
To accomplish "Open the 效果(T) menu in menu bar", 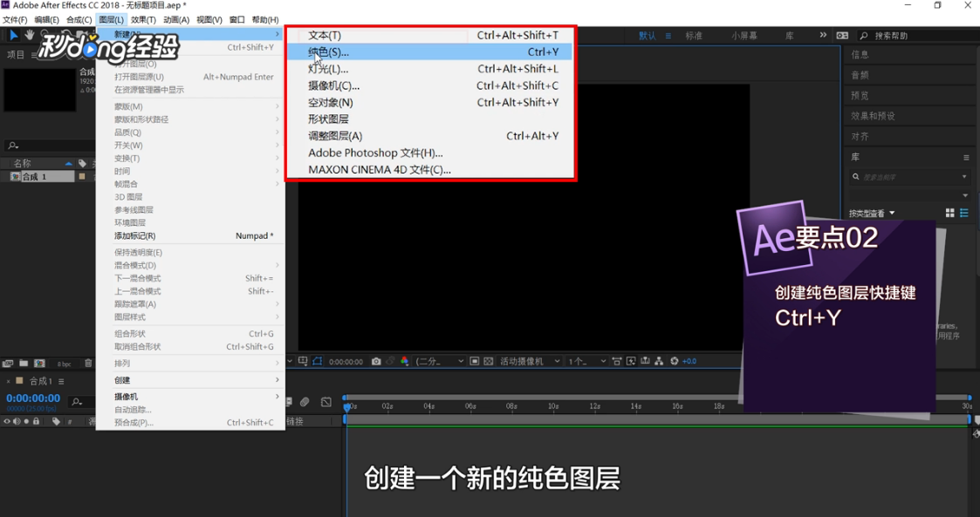I will coord(143,20).
